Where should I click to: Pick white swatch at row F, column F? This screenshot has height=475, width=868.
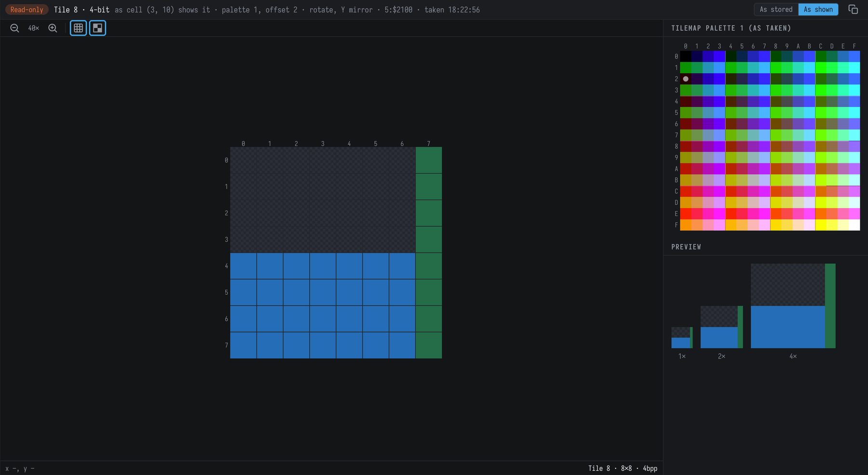(x=854, y=225)
